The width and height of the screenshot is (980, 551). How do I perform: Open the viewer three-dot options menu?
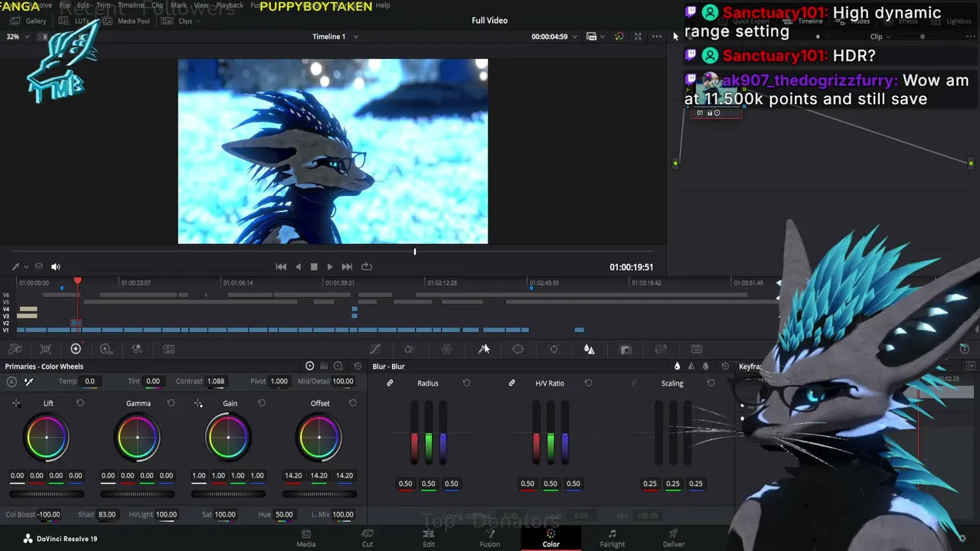tap(656, 37)
